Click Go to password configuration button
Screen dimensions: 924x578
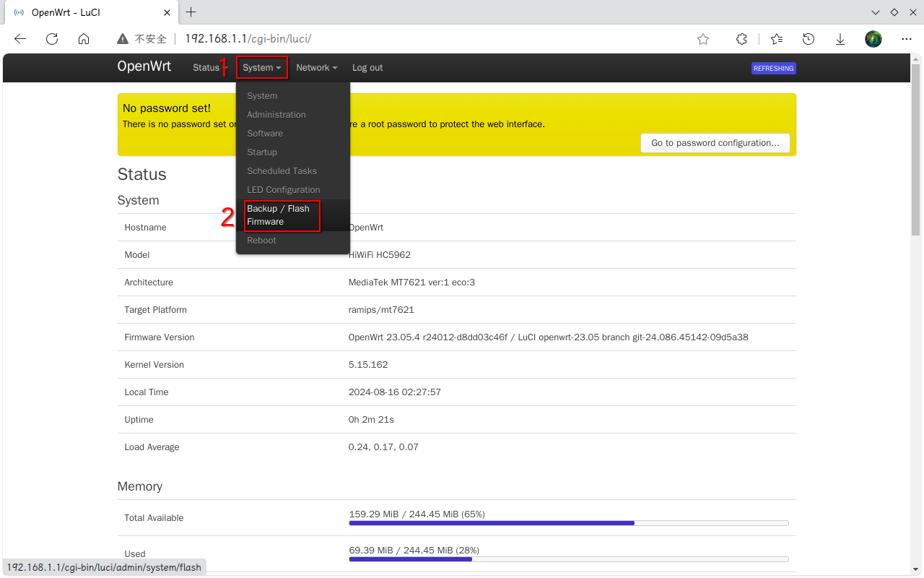pyautogui.click(x=715, y=143)
